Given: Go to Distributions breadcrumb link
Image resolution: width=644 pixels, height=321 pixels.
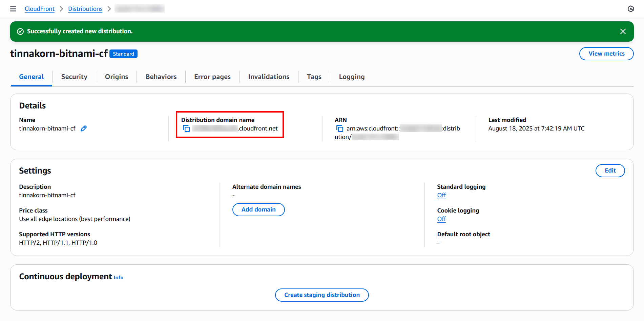Looking at the screenshot, I should pos(85,9).
